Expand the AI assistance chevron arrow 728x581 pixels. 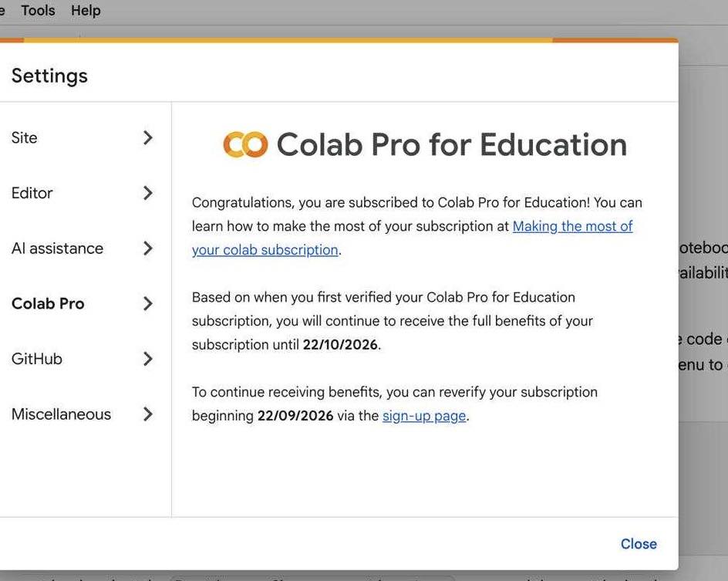pyautogui.click(x=147, y=248)
